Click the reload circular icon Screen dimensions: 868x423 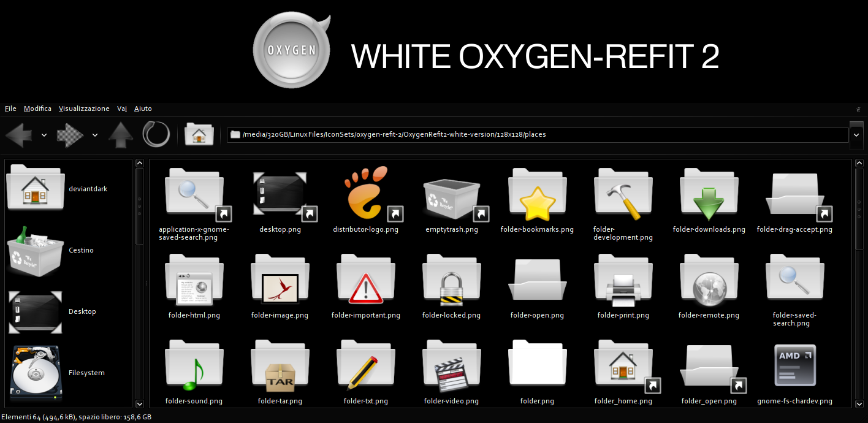tap(156, 134)
